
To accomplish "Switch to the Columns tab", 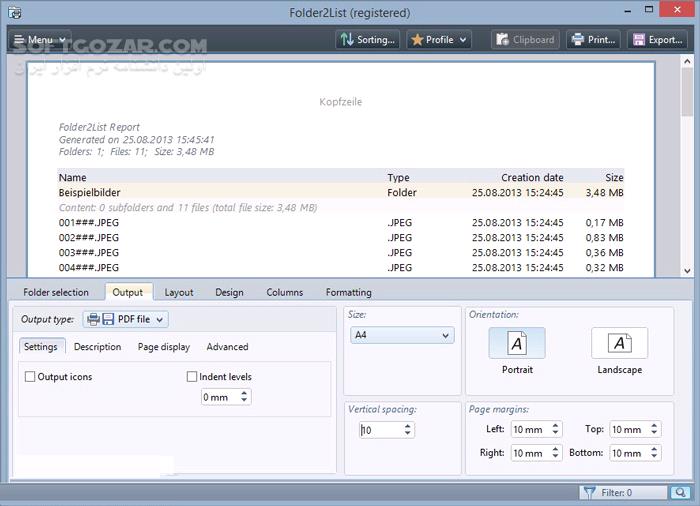I will tap(284, 292).
